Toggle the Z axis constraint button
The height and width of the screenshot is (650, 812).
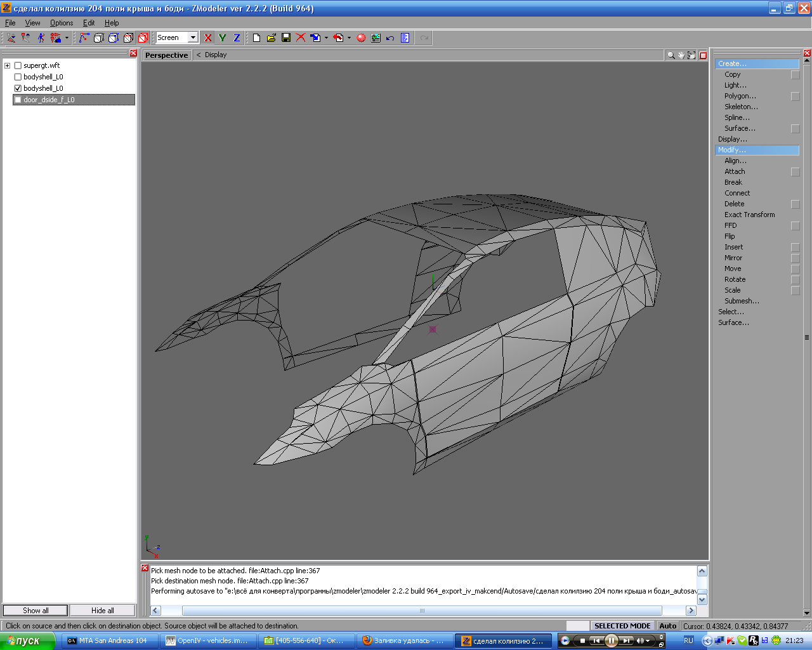(237, 38)
